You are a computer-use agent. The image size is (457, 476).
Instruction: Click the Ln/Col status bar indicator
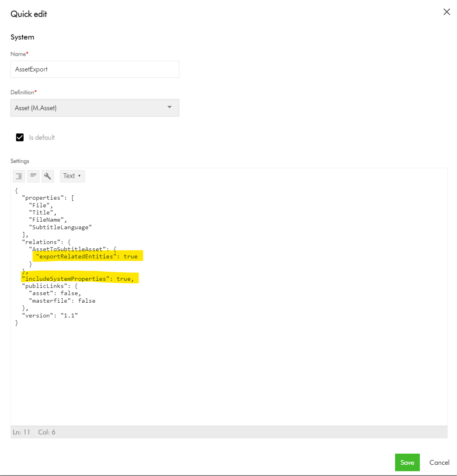[x=34, y=432]
